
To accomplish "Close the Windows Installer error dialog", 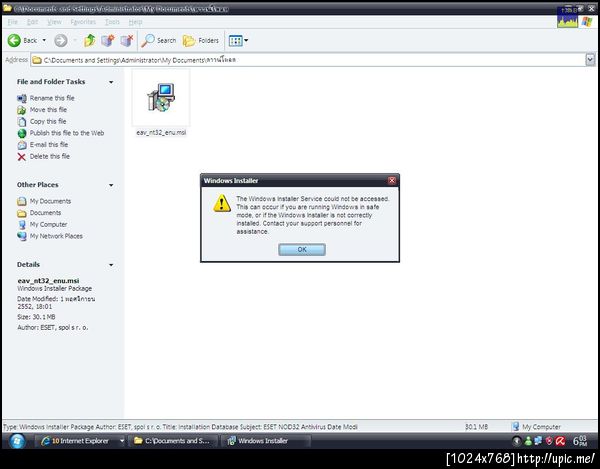I will click(x=391, y=181).
